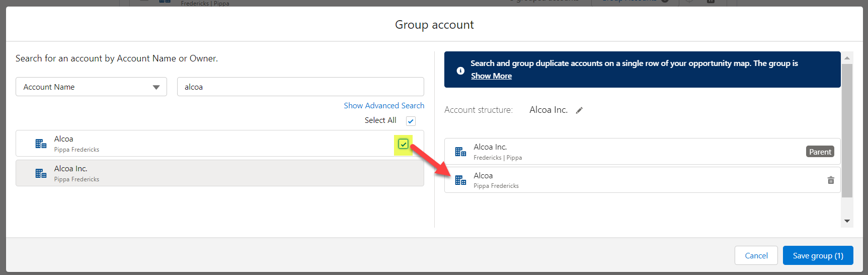Delete Alcoa from group using trash icon
This screenshot has width=868, height=275.
point(830,180)
